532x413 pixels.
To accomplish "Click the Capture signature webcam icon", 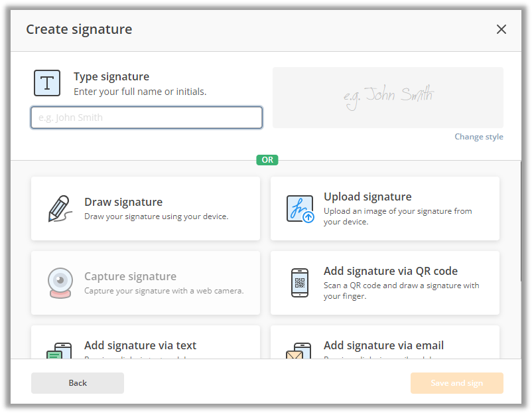I will pos(60,283).
